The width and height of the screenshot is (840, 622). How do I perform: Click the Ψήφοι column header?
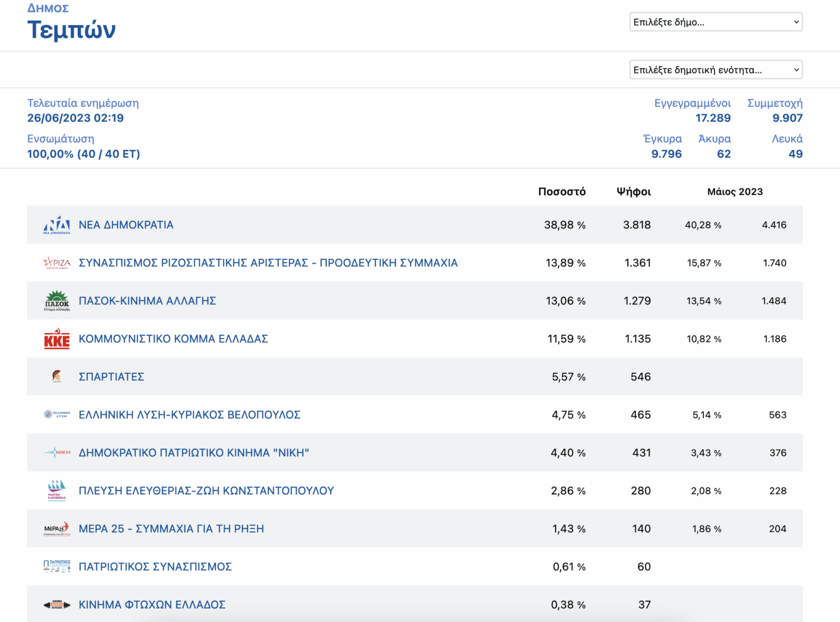point(634,192)
